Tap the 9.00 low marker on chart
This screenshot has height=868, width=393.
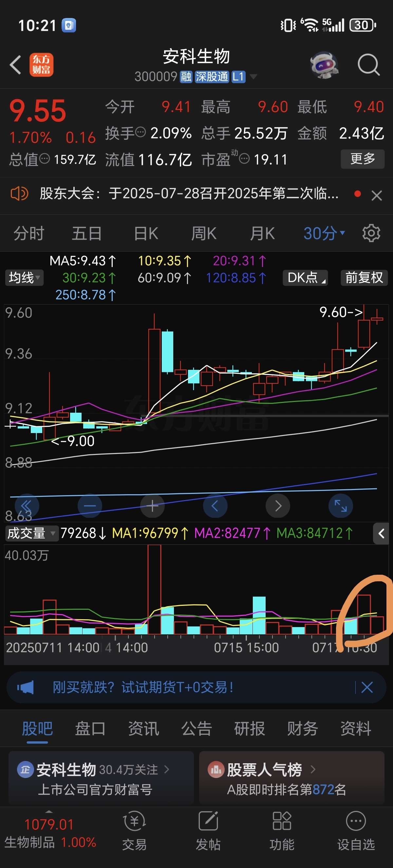tap(72, 441)
